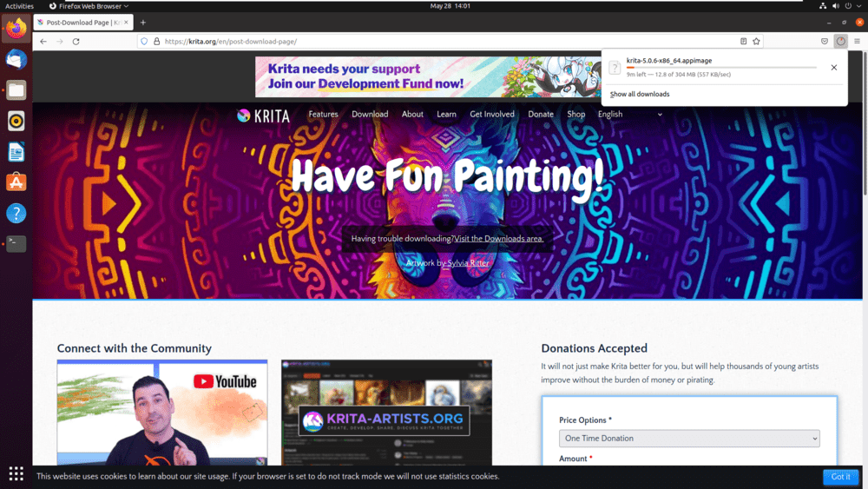The width and height of the screenshot is (868, 489).
Task: Open the Firefox Web Browser app menu
Action: point(89,6)
